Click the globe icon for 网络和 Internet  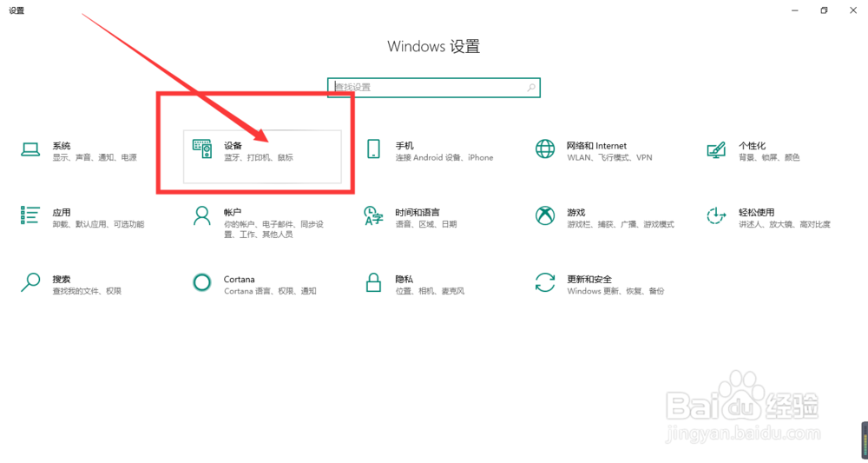click(x=545, y=149)
